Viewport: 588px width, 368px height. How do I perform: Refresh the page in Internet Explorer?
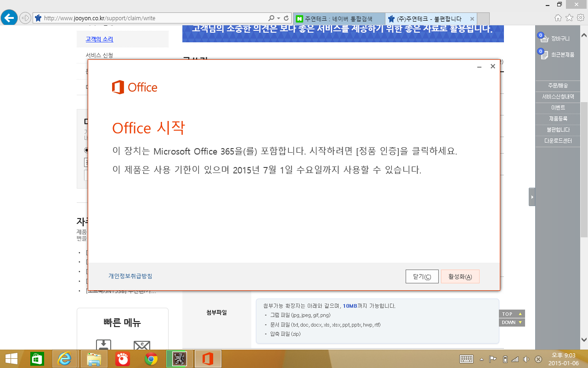pyautogui.click(x=286, y=18)
